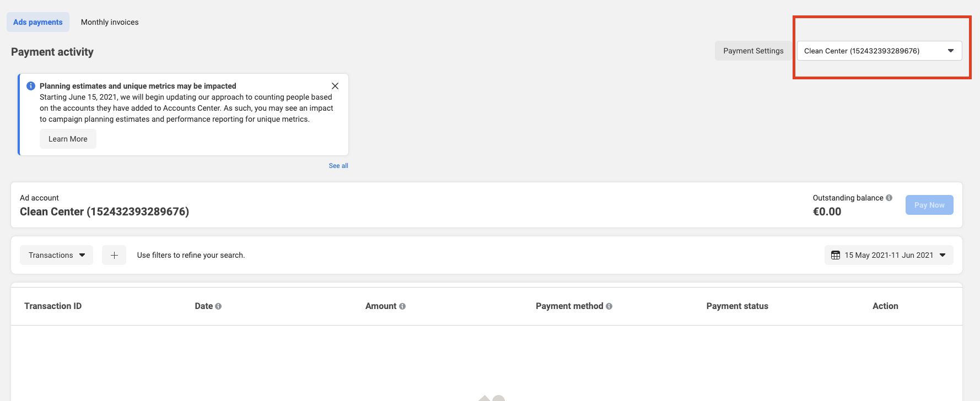Dismiss the planning estimates notification

[335, 86]
